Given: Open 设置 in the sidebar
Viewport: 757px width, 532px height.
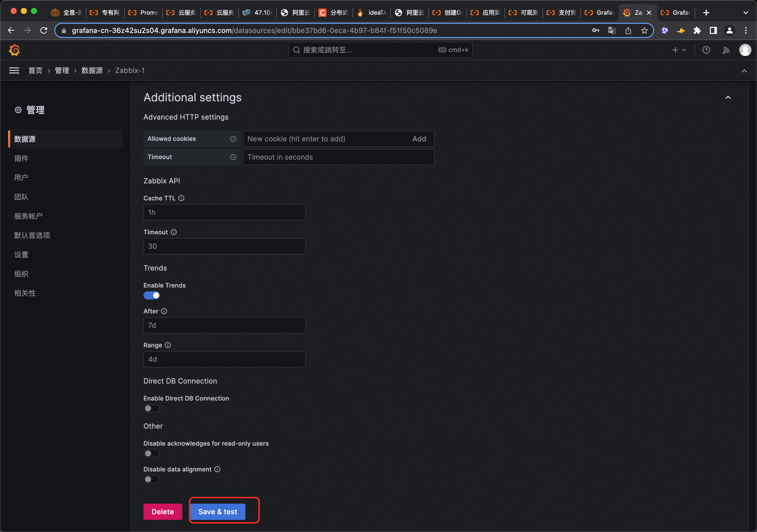Looking at the screenshot, I should [21, 255].
